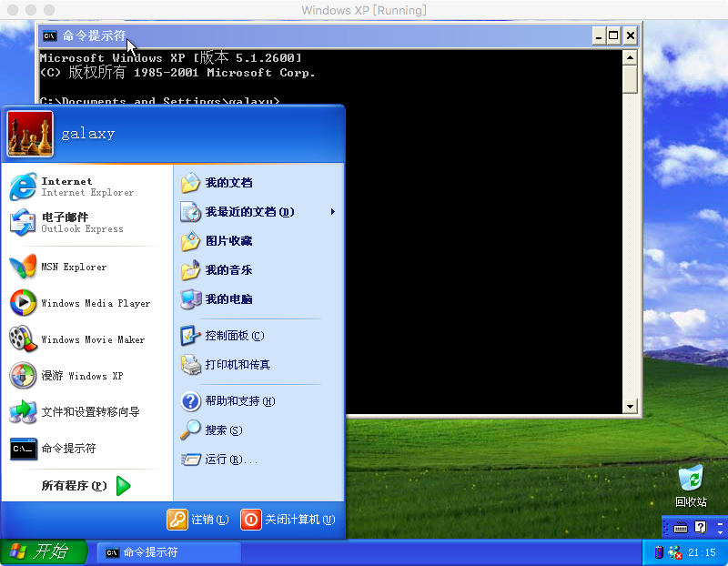The image size is (728, 566).
Task: Open 文件和设置转移向导 icon
Action: pos(23,411)
